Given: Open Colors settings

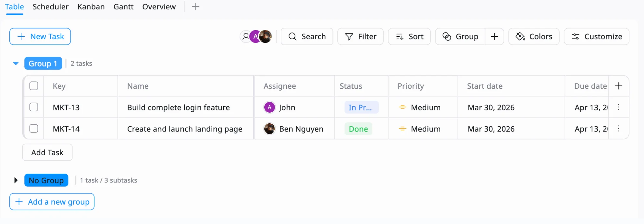Looking at the screenshot, I should [x=534, y=36].
